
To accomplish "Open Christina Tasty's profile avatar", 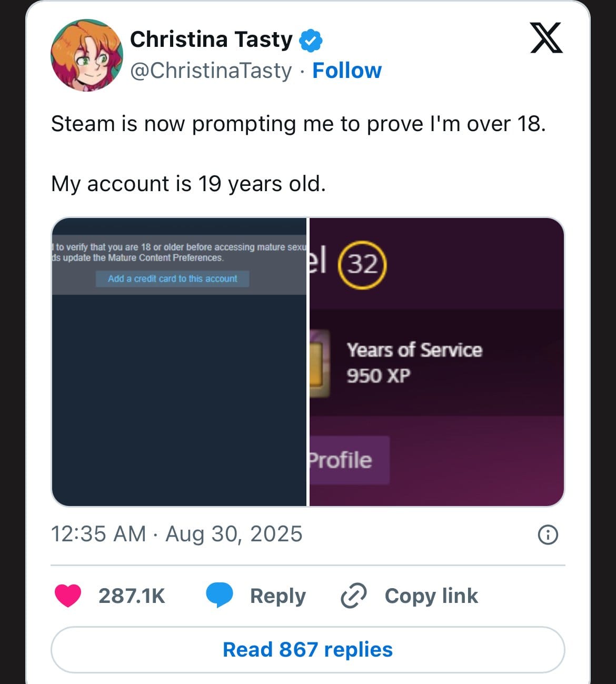I will (87, 55).
